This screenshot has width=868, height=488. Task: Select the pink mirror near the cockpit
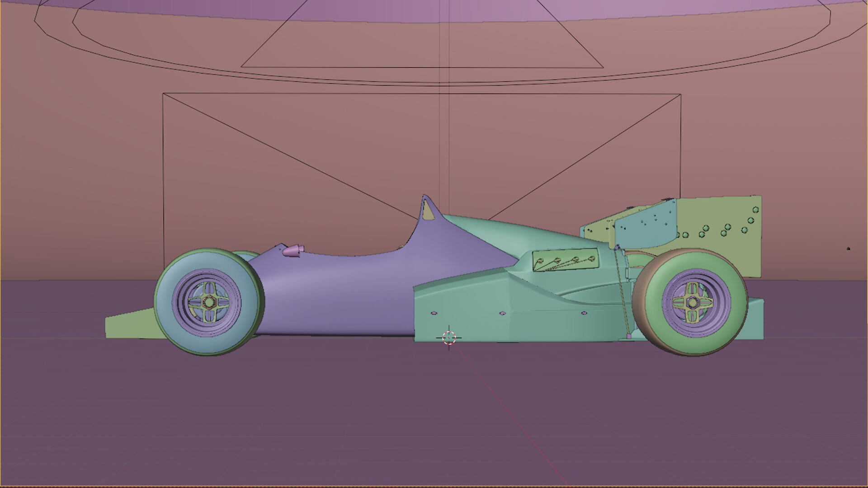click(293, 251)
